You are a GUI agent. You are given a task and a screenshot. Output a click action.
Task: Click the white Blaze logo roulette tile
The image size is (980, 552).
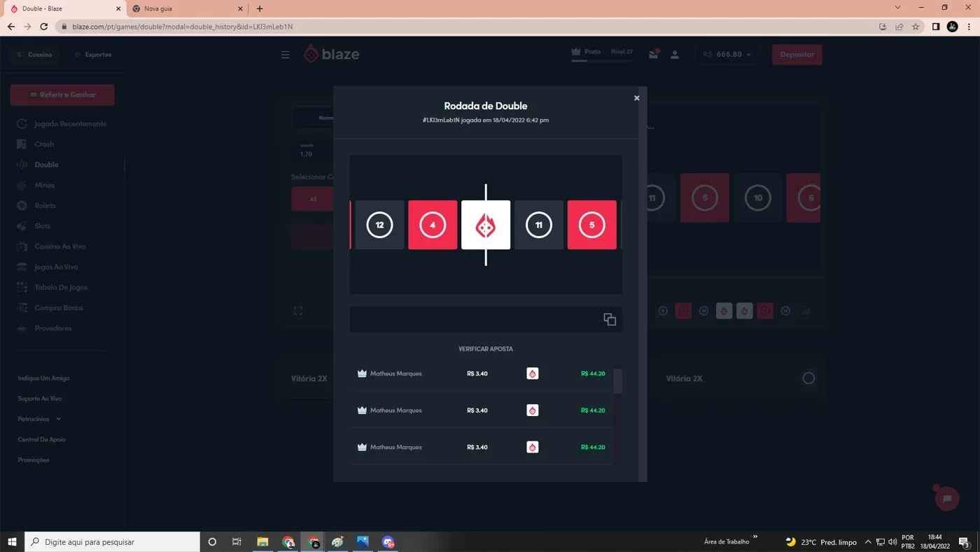click(486, 225)
